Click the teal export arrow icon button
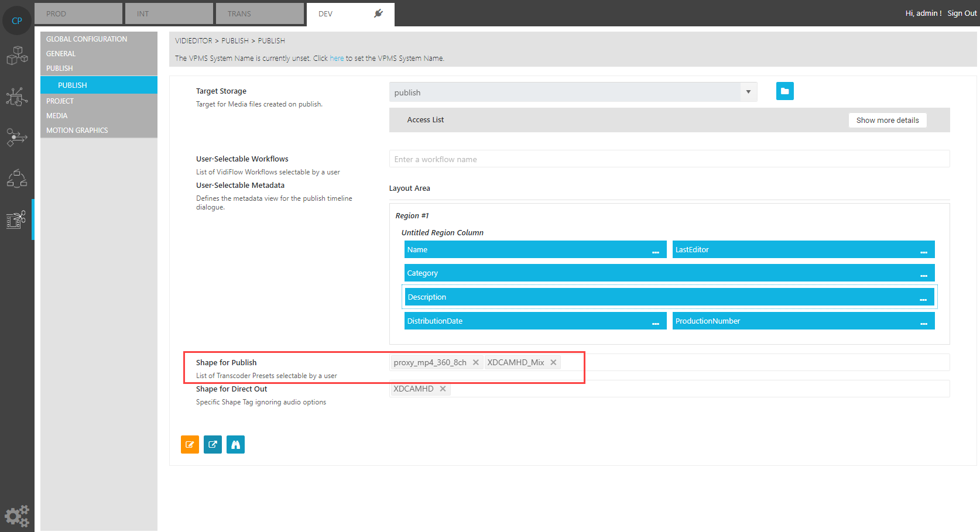Image resolution: width=980 pixels, height=532 pixels. point(213,445)
